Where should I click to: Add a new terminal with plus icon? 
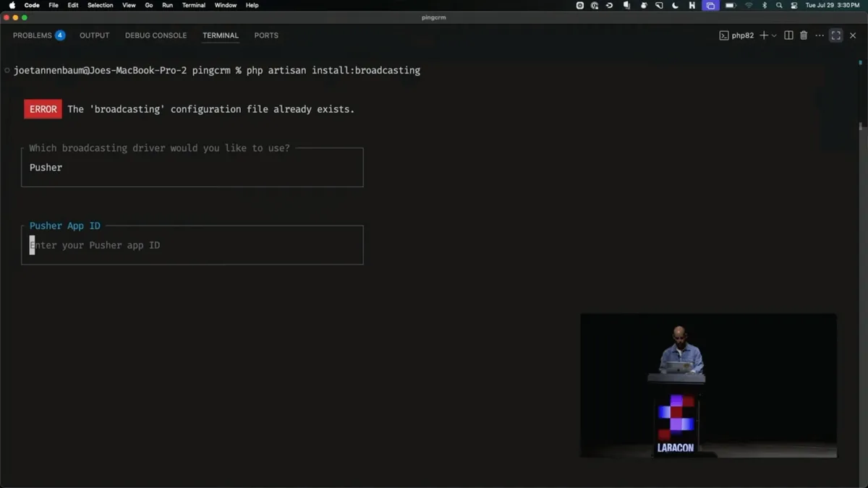point(764,35)
